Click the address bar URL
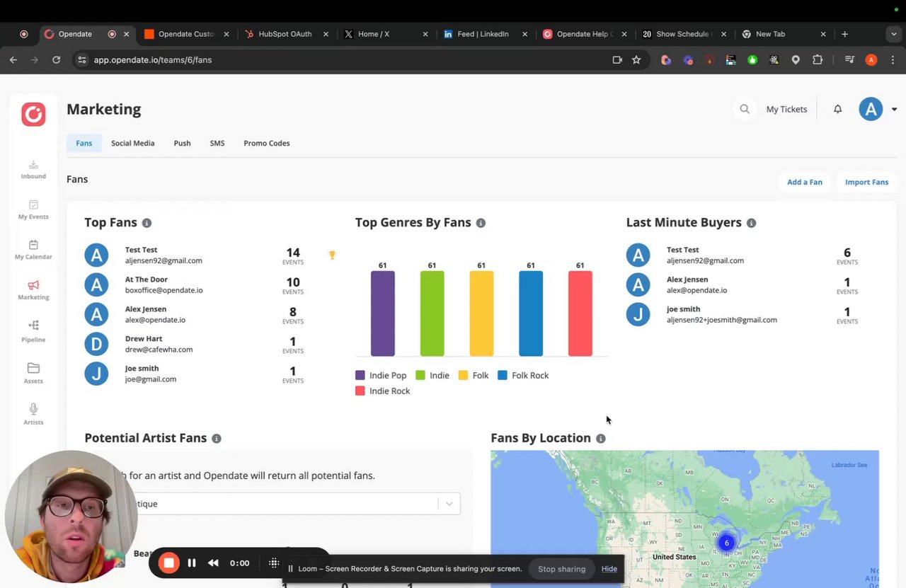Screen dimensions: 906x588 [x=153, y=60]
